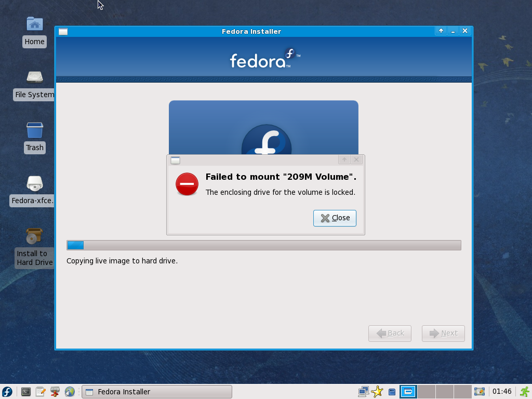Launch the file manager from the panel

tap(55, 392)
